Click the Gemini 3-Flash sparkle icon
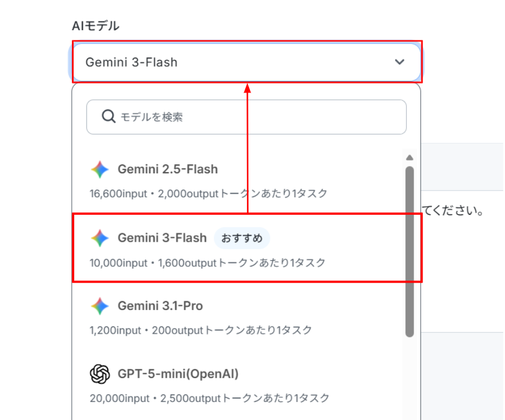 point(100,238)
